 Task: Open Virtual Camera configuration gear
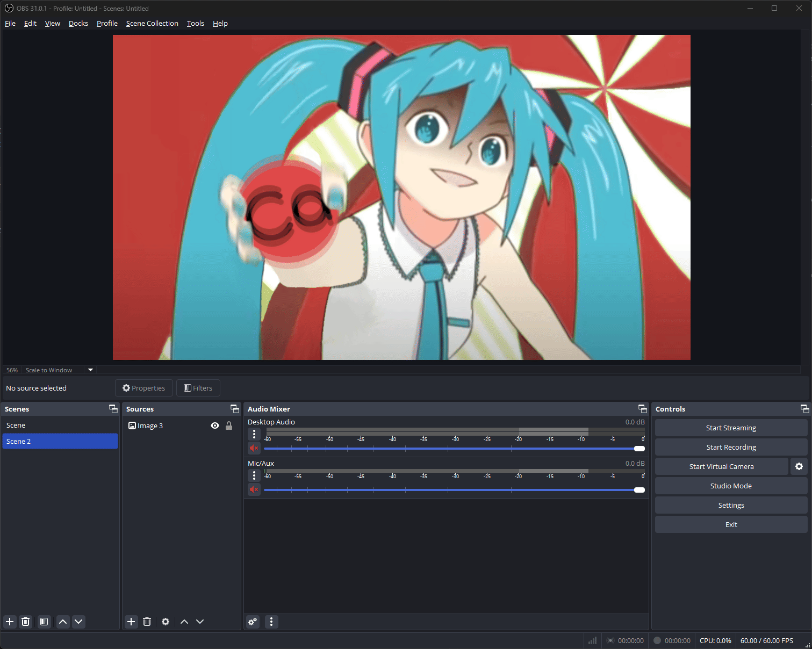click(799, 466)
